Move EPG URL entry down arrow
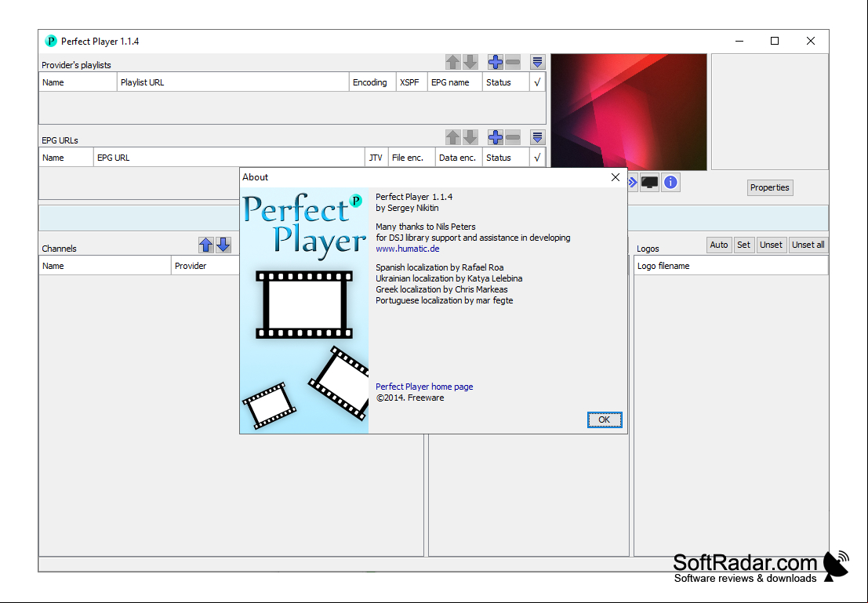The height and width of the screenshot is (603, 868). pos(470,137)
